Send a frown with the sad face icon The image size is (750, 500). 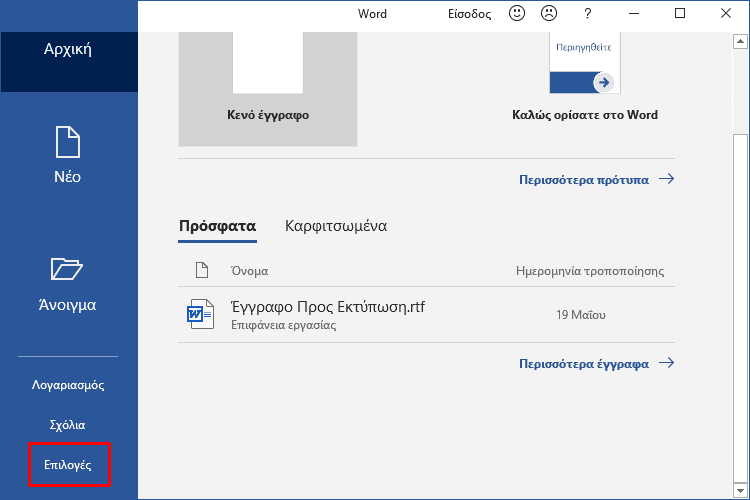point(549,13)
